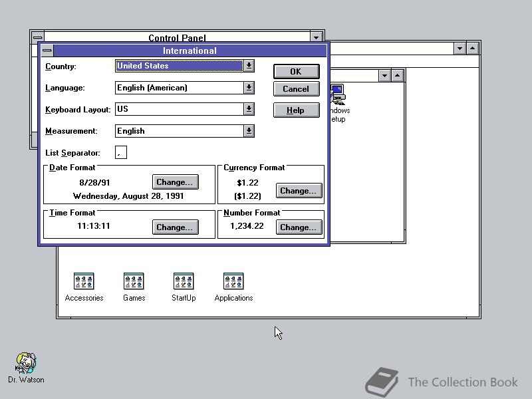Viewport: 532px width, 399px height.
Task: Click the List Separator input box
Action: pos(121,152)
